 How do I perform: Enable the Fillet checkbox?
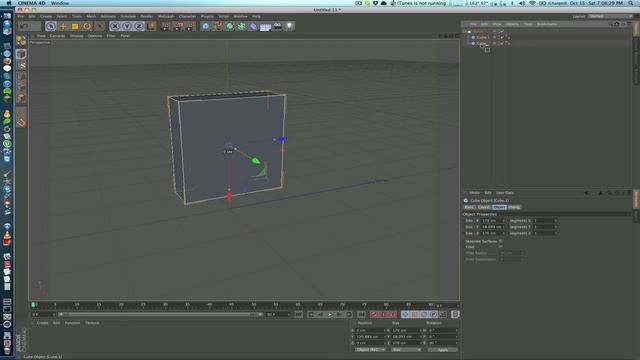tap(500, 247)
